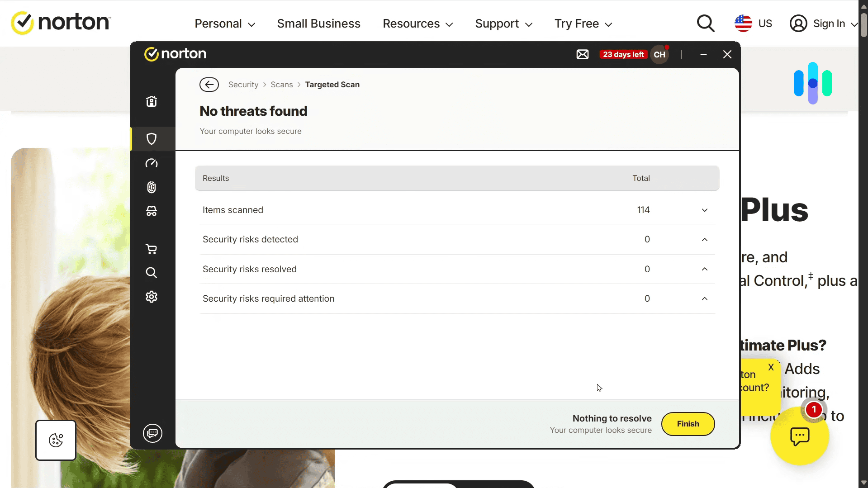Collapse the Security risks detected row
This screenshot has width=868, height=488.
pyautogui.click(x=705, y=240)
